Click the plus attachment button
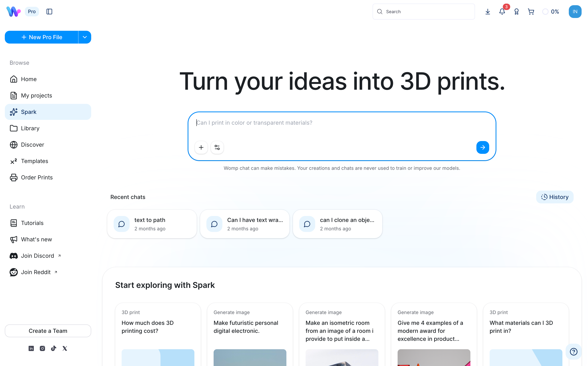Viewport: 588px width, 366px height. click(201, 147)
